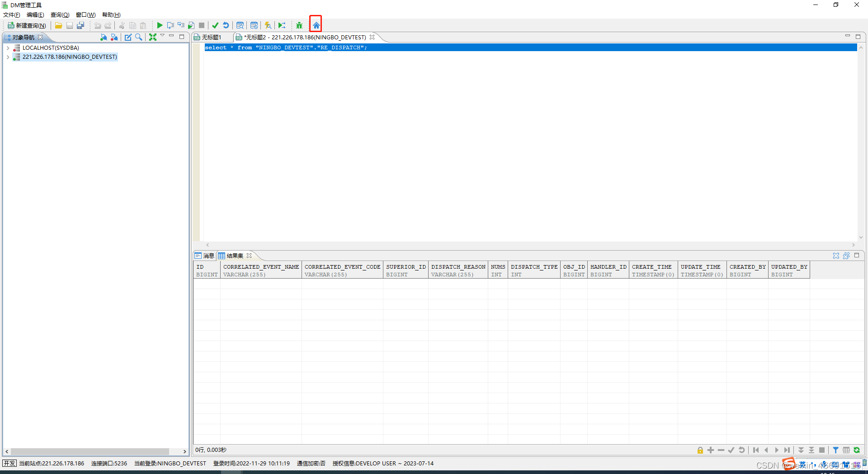
Task: Open the 文件(F) menu
Action: point(12,15)
